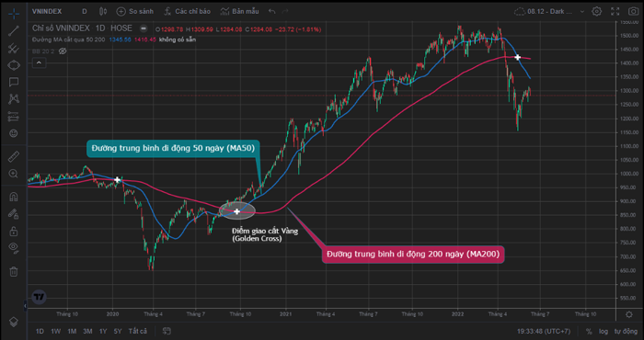Open the geometric shapes tool
Image resolution: width=644 pixels, height=340 pixels.
[14, 65]
